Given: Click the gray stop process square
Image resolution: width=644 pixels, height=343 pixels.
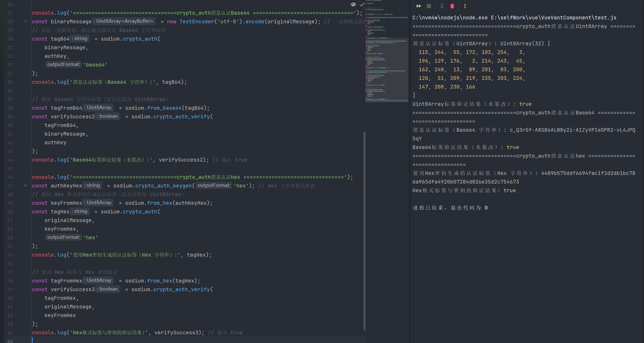Looking at the screenshot, I should coord(429,6).
